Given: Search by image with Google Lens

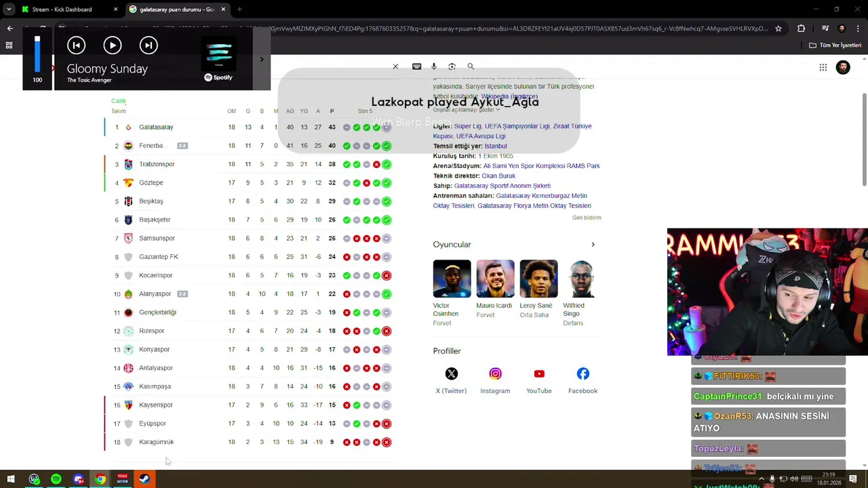Looking at the screenshot, I should point(452,66).
